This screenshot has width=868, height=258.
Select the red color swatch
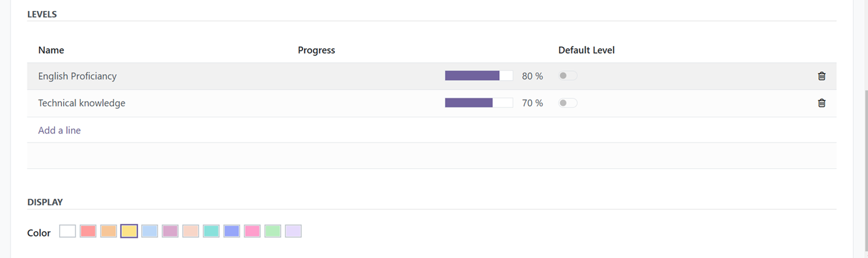point(88,231)
